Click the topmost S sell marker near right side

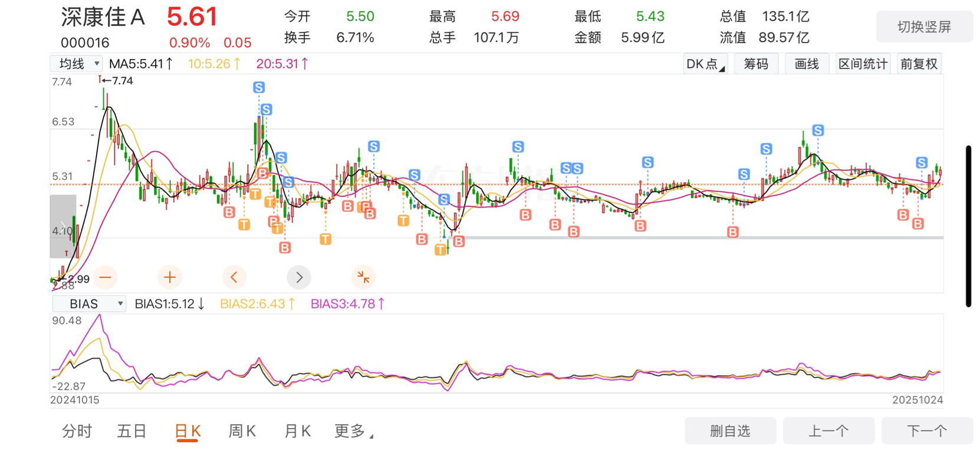tap(818, 130)
